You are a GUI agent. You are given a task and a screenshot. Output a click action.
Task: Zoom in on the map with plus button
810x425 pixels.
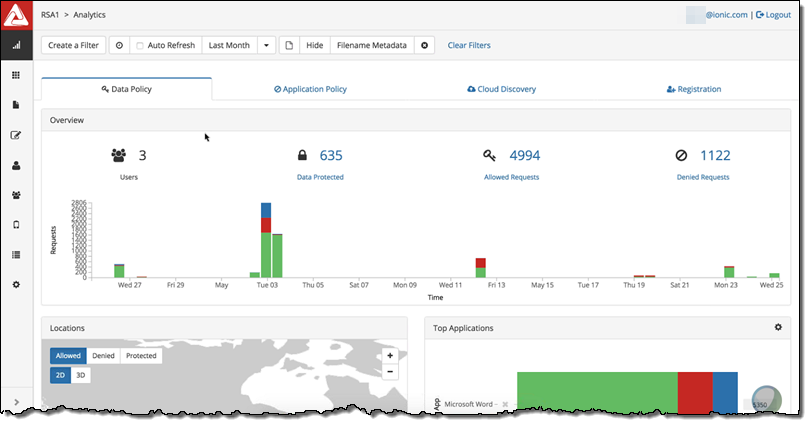(x=390, y=354)
